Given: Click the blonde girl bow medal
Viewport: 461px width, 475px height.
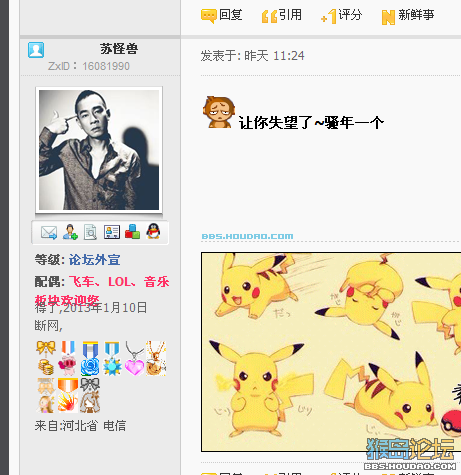Looking at the screenshot, I should (46, 395).
